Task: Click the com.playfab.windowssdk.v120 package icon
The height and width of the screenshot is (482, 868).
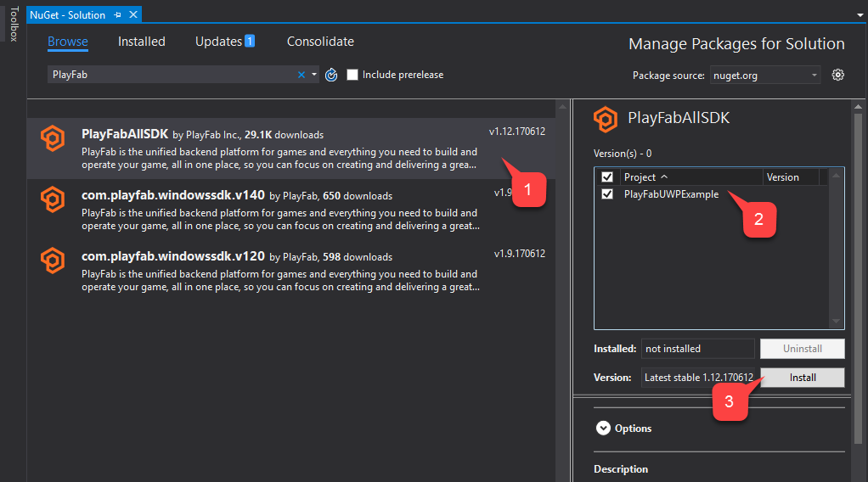Action: pyautogui.click(x=54, y=260)
